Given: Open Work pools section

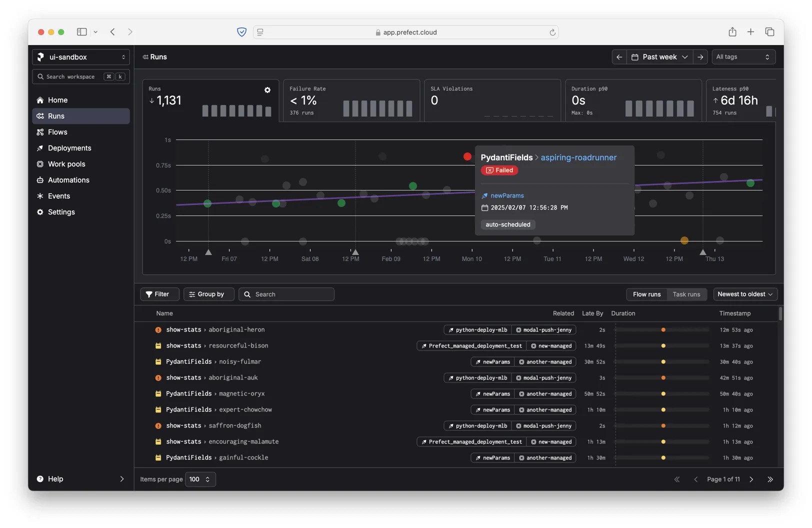Looking at the screenshot, I should [80, 164].
